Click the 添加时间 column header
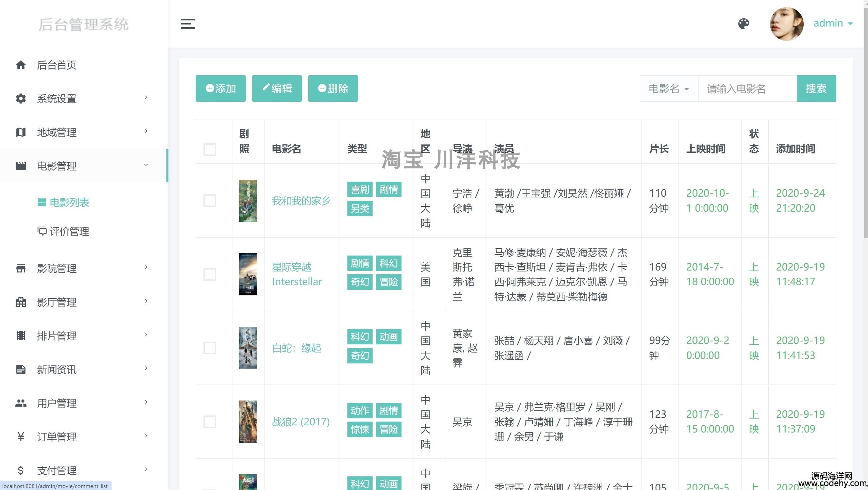868x490 pixels. pyautogui.click(x=796, y=149)
